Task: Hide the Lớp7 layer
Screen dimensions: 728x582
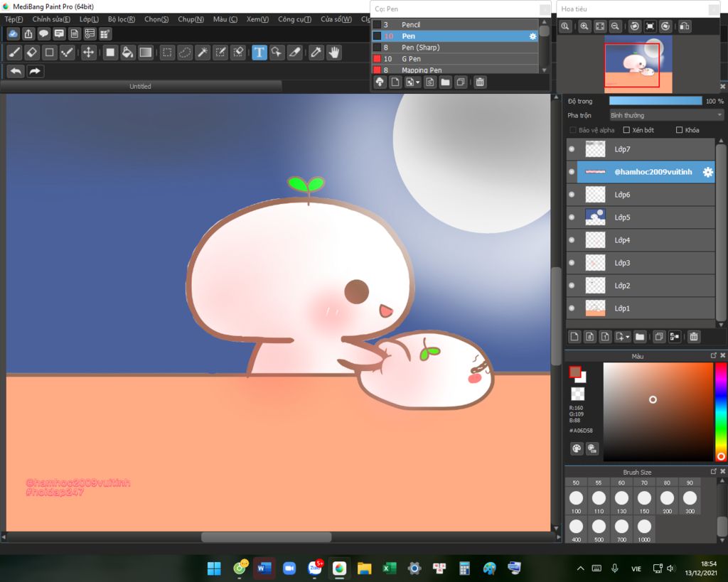Action: [x=572, y=149]
